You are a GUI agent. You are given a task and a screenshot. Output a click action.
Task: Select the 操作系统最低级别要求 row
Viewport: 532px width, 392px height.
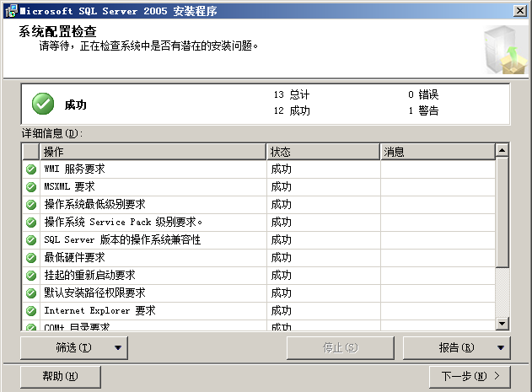259,204
